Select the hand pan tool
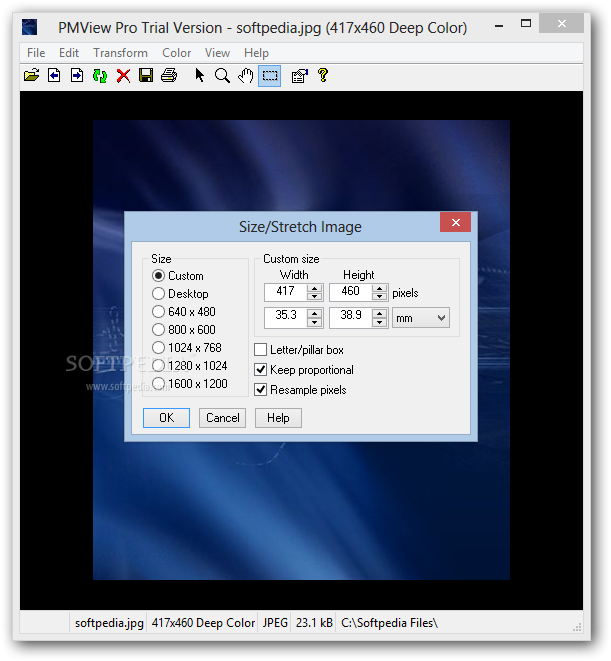 pos(245,76)
